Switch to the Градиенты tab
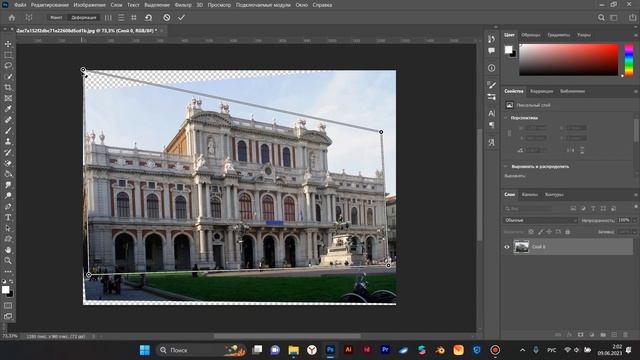 tap(558, 35)
